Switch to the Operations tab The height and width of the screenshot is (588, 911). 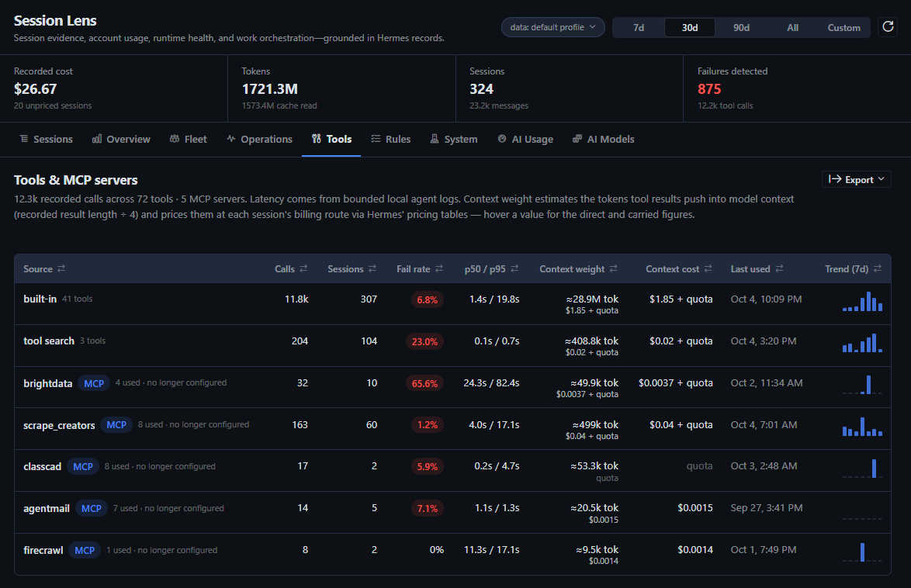click(259, 139)
